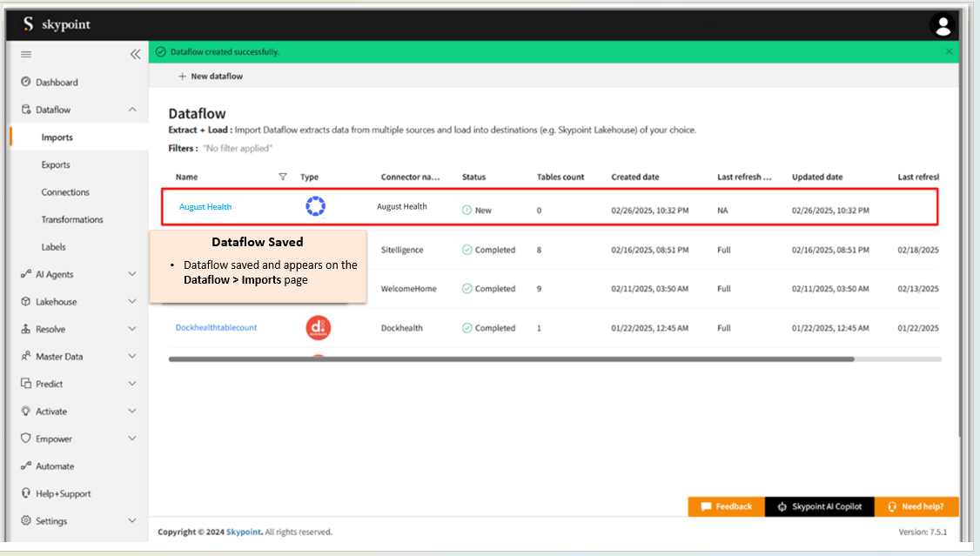
Task: Click the Name column filter icon
Action: pos(283,177)
